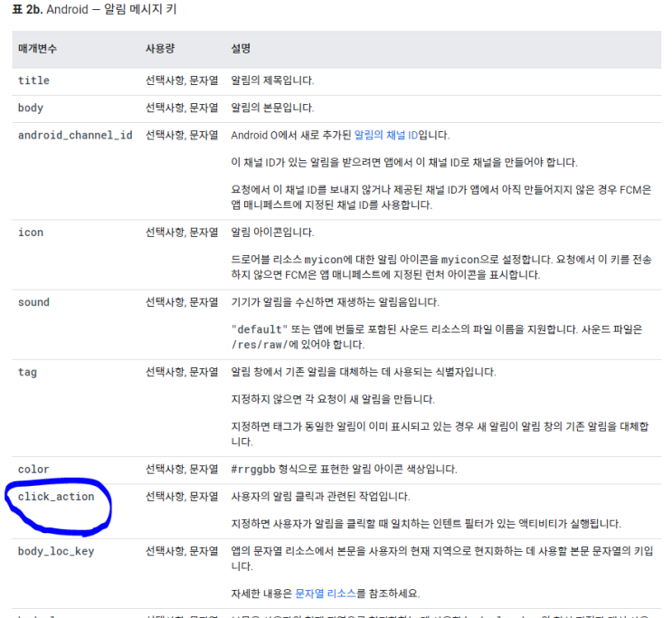Screen dimensions: 672x618
Task: Click the '매개변수' column header
Action: pos(37,49)
